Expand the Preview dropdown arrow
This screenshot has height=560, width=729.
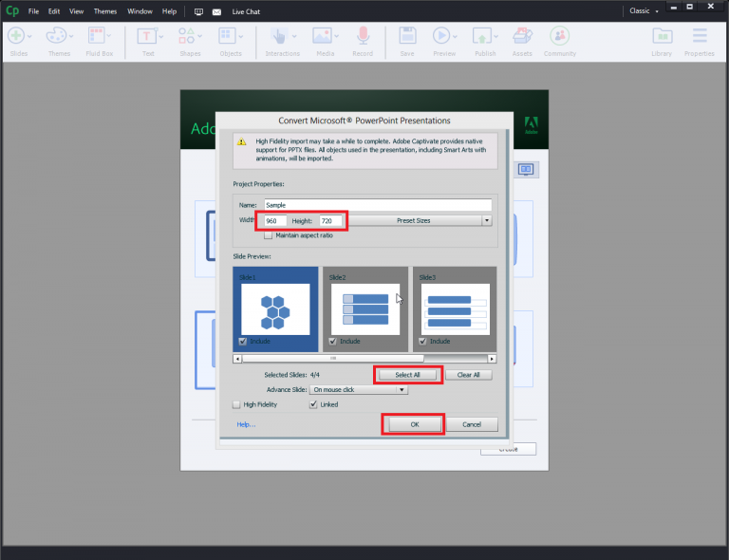(455, 36)
